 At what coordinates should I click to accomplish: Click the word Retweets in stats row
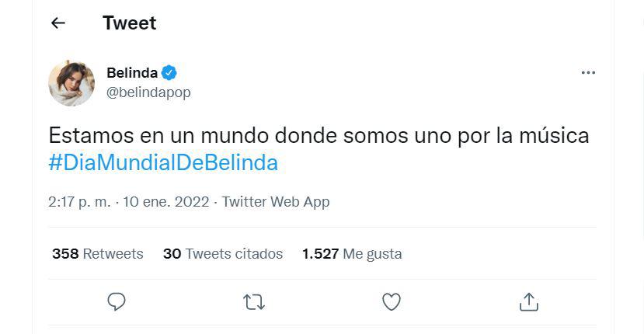[x=113, y=254]
